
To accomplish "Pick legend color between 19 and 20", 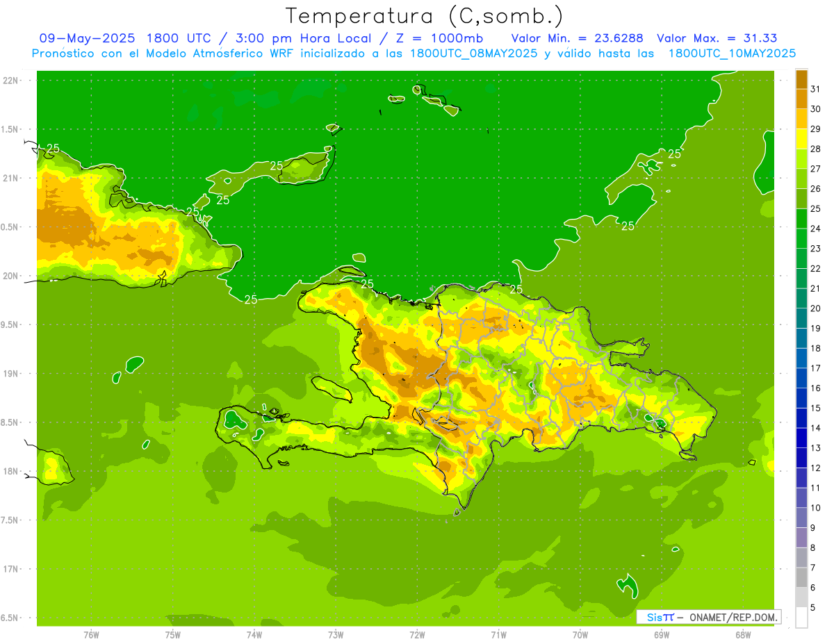I will (801, 318).
